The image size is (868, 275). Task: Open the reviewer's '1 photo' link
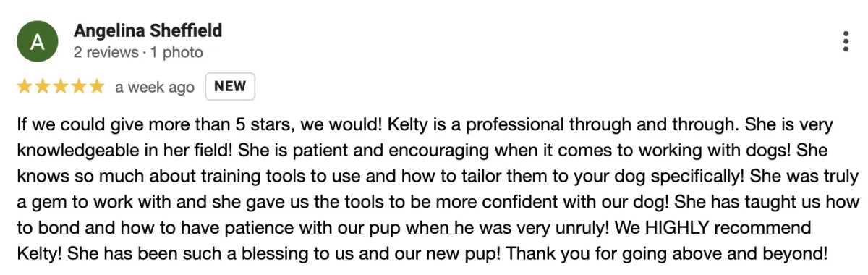(176, 52)
